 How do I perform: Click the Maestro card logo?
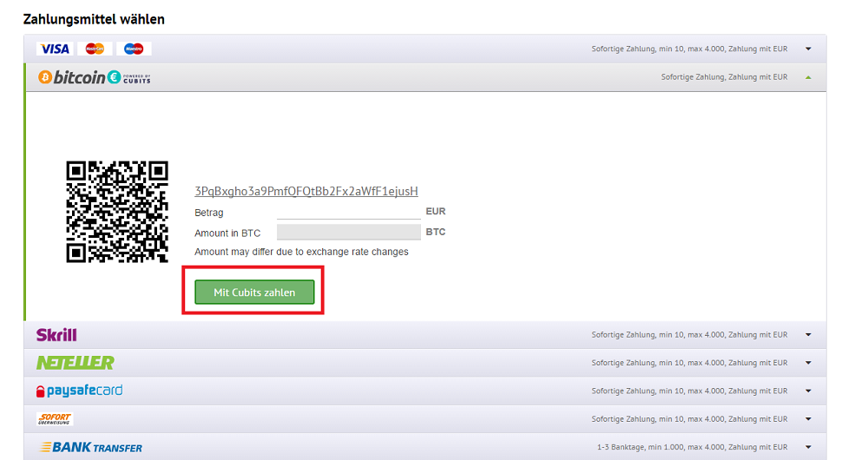134,49
